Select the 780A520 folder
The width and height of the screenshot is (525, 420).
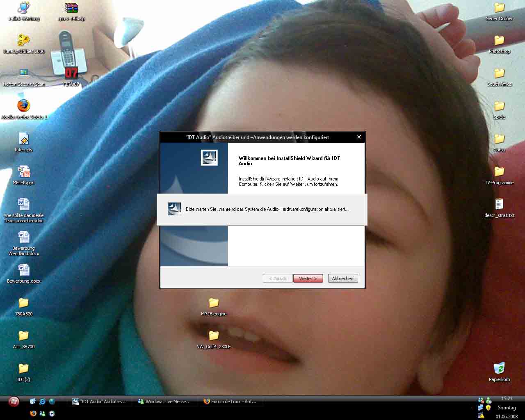pyautogui.click(x=24, y=307)
